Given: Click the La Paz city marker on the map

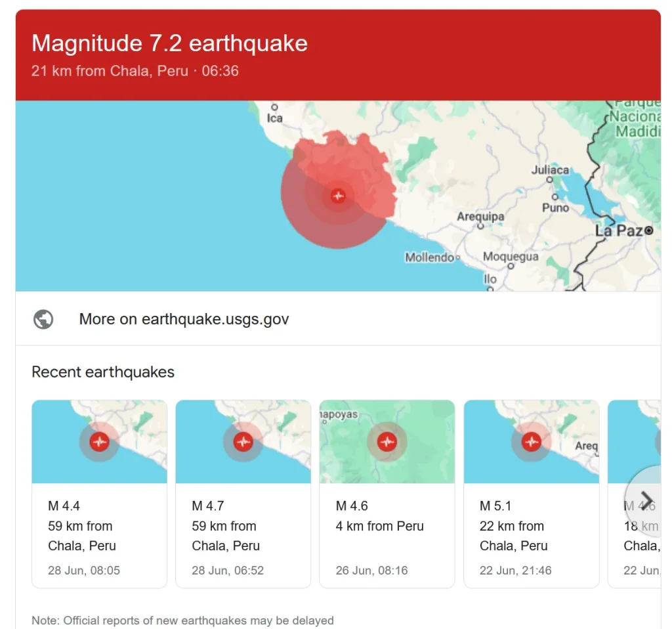Looking at the screenshot, I should pos(649,230).
